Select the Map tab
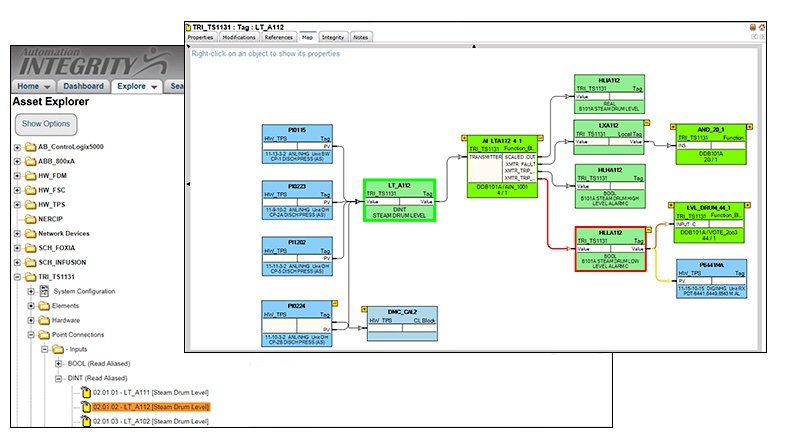This screenshot has height=442, width=800. [307, 37]
